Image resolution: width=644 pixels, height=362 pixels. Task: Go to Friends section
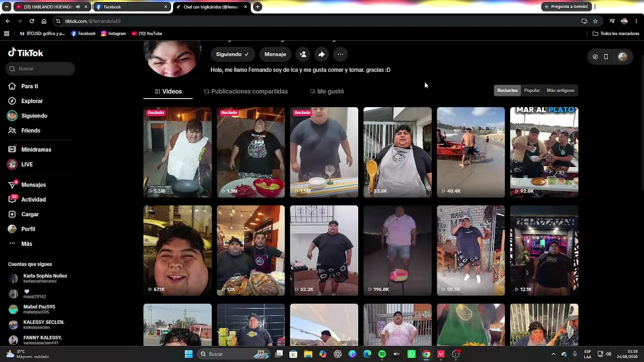[31, 130]
